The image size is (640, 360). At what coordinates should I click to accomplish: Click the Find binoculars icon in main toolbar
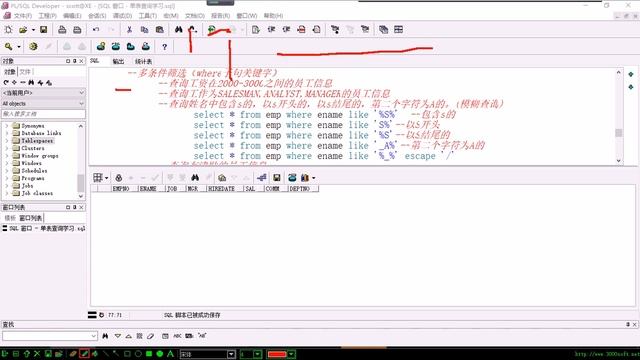(x=178, y=30)
